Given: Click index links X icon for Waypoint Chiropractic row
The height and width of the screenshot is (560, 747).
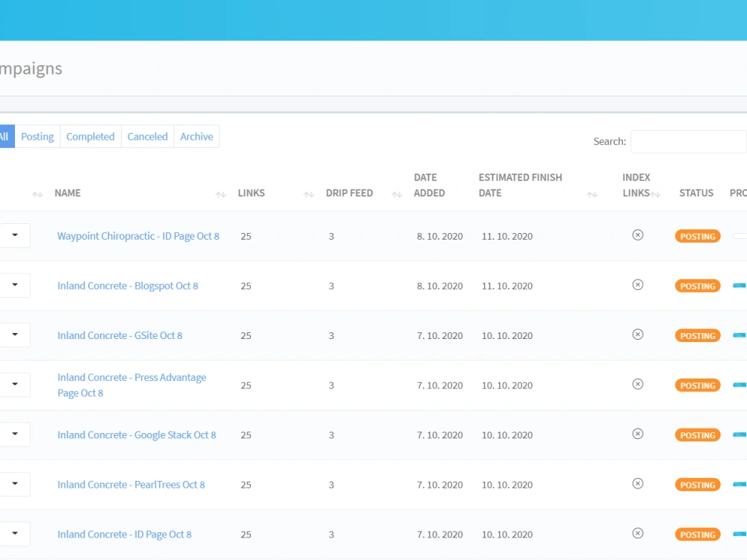Looking at the screenshot, I should [x=637, y=235].
